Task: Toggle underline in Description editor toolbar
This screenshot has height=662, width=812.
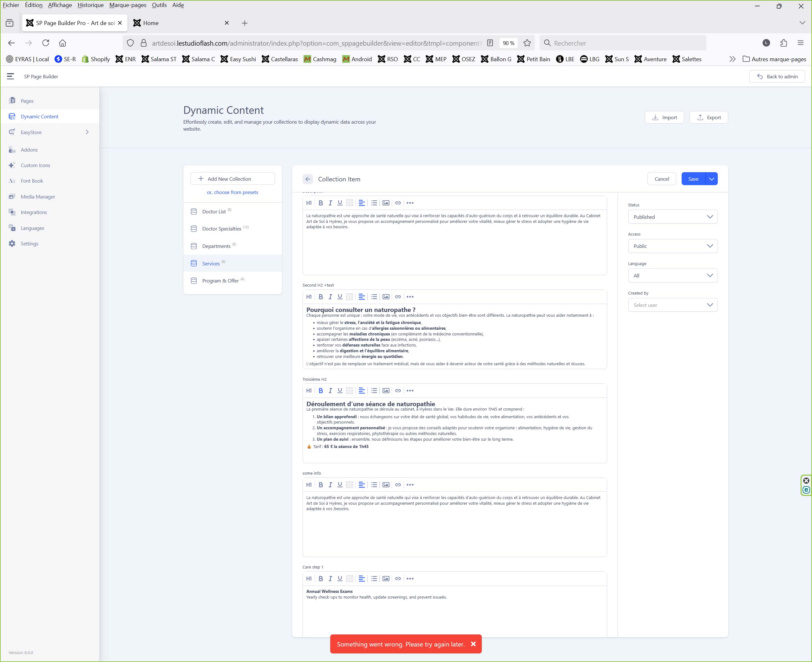Action: point(340,203)
